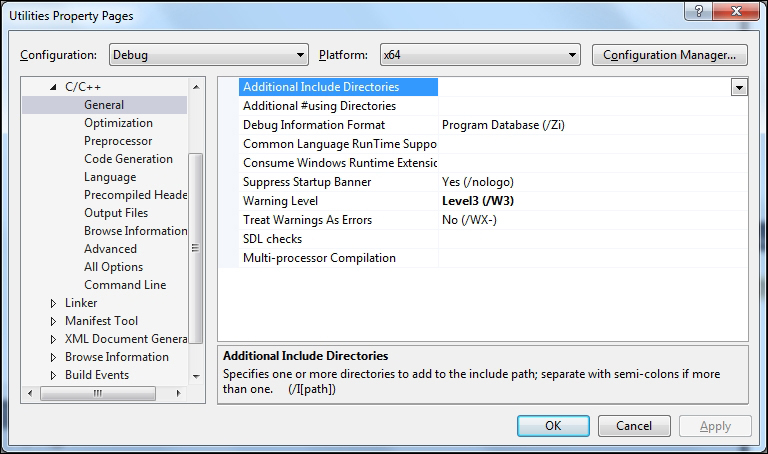Click the Yes (/nologo) value
Viewport: 768px width, 454px height.
click(478, 182)
